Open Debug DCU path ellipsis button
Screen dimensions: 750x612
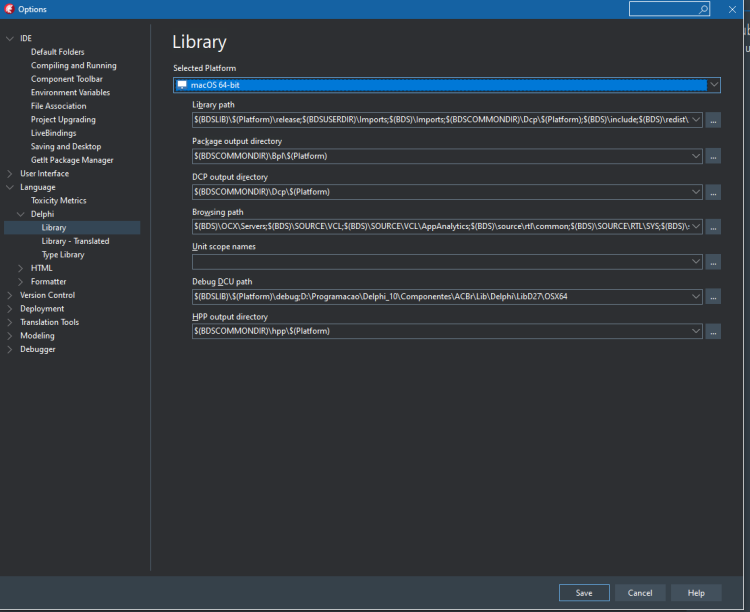pos(713,297)
